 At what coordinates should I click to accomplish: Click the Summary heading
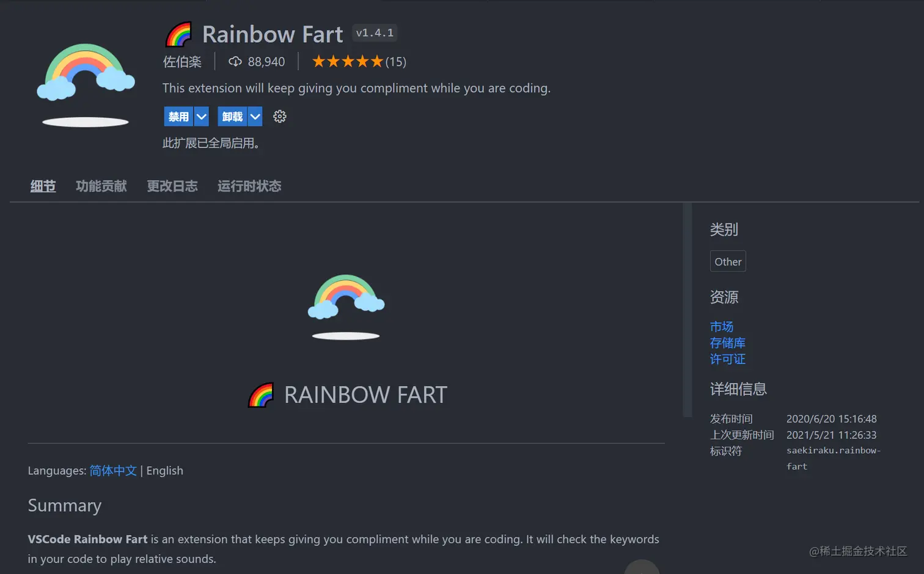(65, 506)
